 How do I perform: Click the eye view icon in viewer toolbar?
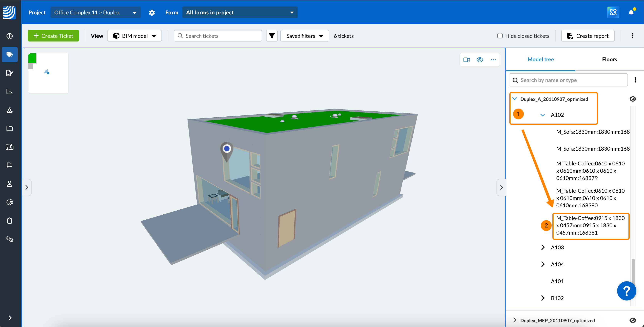[479, 60]
